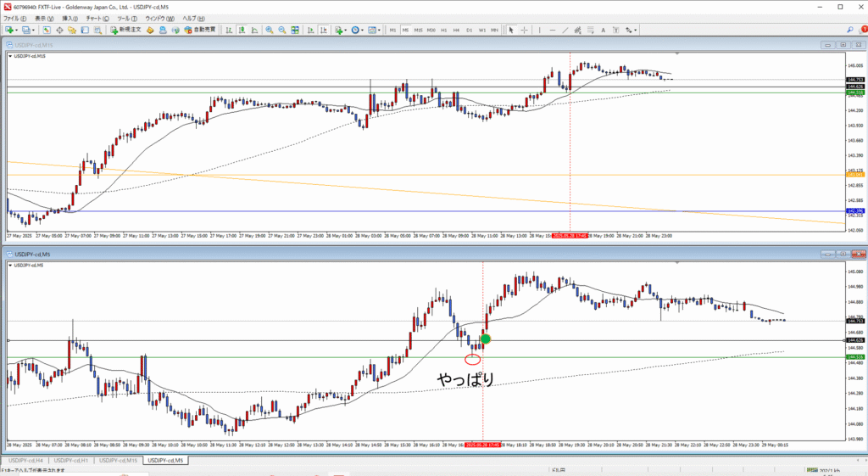
Task: Click the 144.753 price label on M5 chart
Action: point(856,321)
